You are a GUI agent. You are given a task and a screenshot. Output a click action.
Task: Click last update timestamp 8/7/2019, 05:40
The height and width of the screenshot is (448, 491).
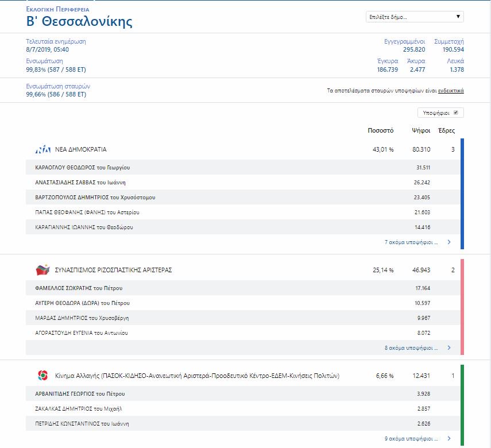(x=47, y=49)
